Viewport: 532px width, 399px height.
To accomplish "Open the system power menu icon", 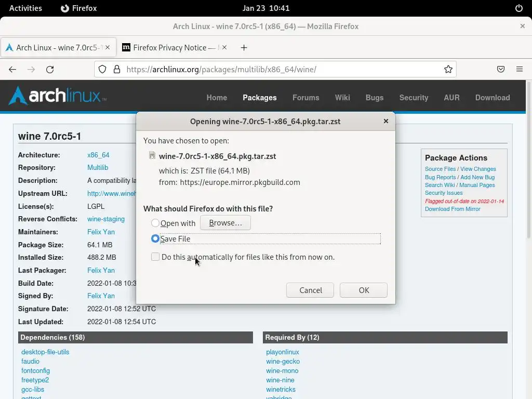I will (519, 8).
